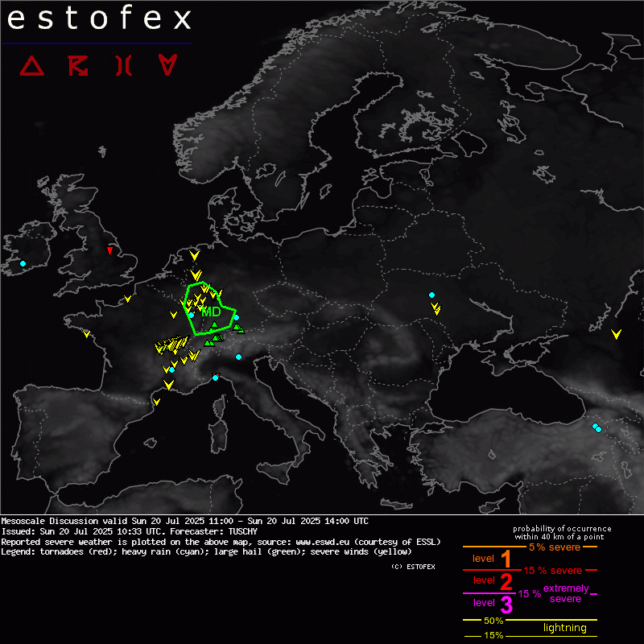Click the red inverted-A icon
Viewport: 644px width, 644px height.
[x=167, y=65]
